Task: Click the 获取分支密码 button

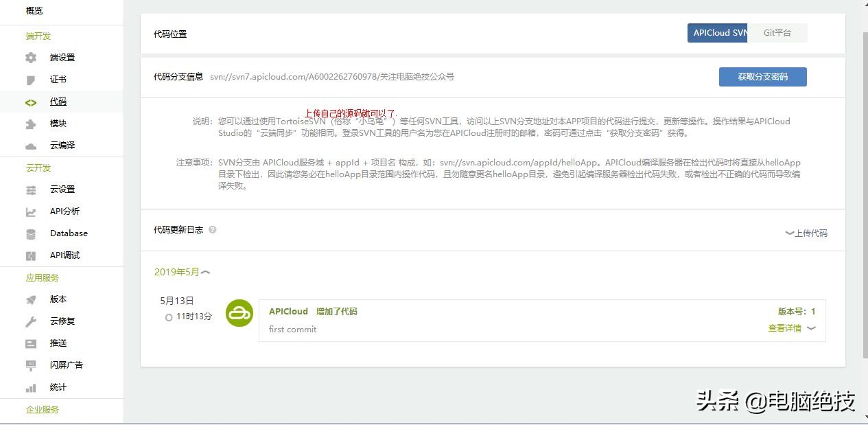Action: (763, 77)
